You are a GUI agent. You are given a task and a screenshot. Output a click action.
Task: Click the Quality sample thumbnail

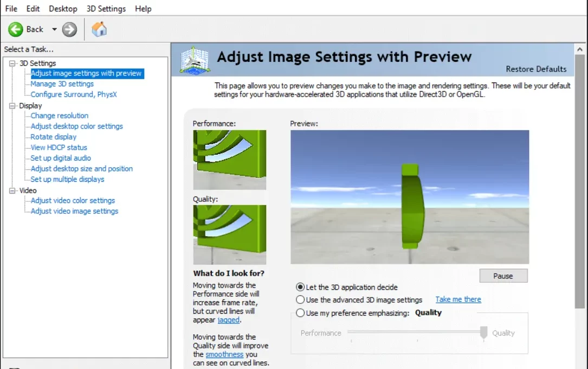[229, 234]
